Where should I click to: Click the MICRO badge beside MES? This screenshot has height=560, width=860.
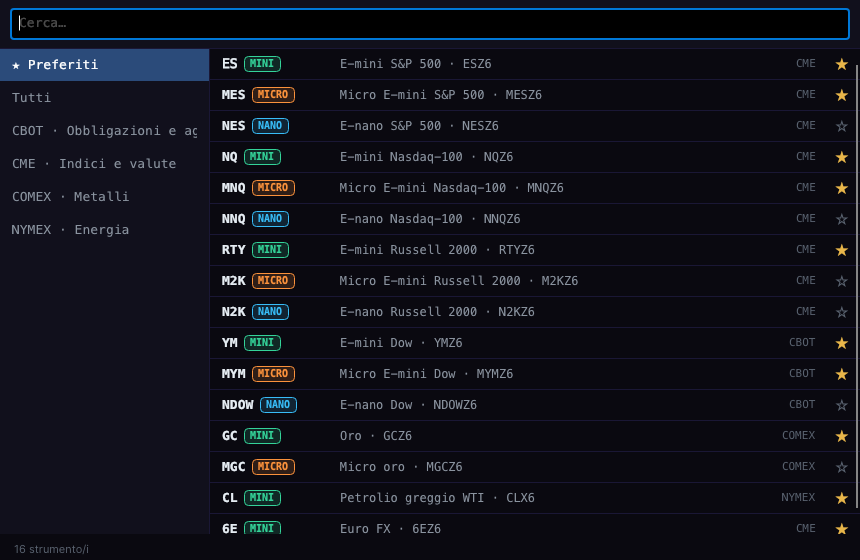(x=273, y=95)
